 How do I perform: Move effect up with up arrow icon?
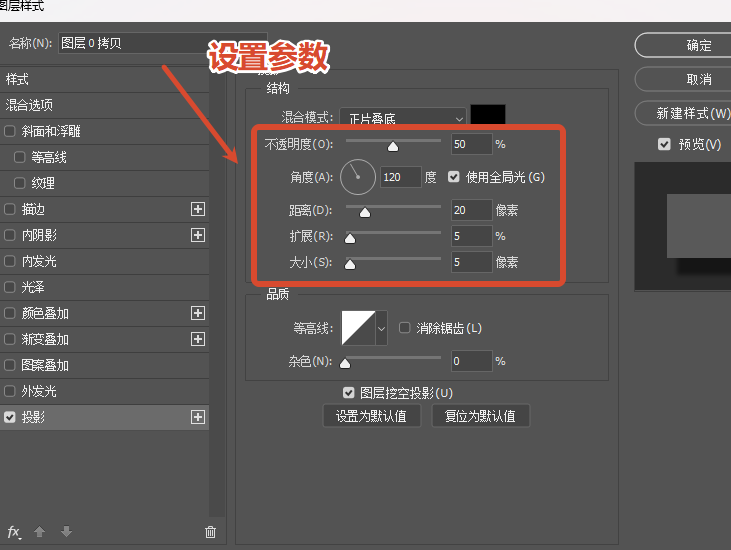click(x=40, y=531)
